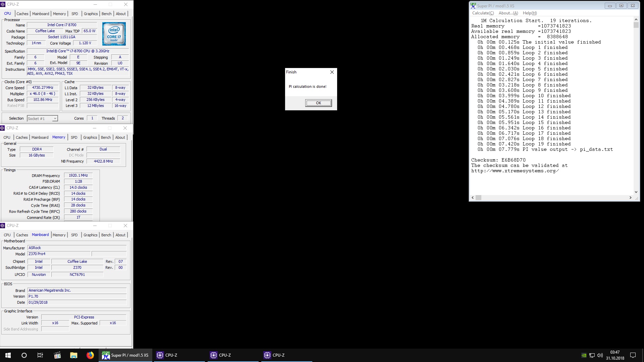Launch the movie clapperboard app on taskbar
This screenshot has width=644, height=362.
point(57,355)
